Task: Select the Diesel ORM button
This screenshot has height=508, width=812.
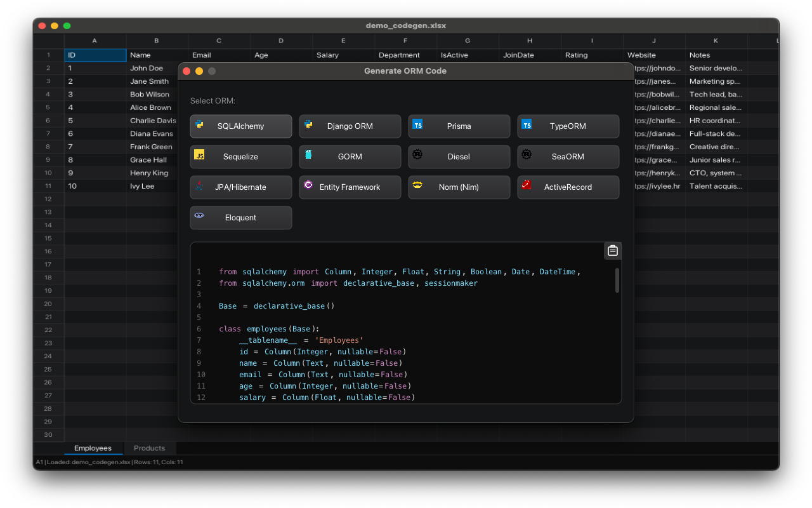Action: (459, 157)
